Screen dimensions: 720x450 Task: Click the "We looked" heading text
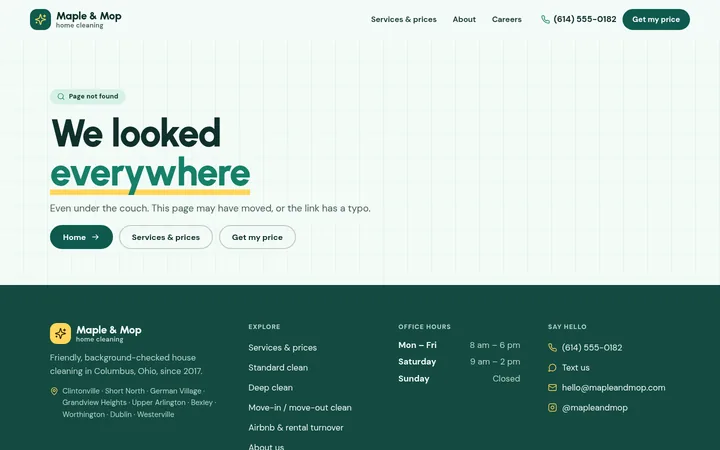pyautogui.click(x=136, y=133)
